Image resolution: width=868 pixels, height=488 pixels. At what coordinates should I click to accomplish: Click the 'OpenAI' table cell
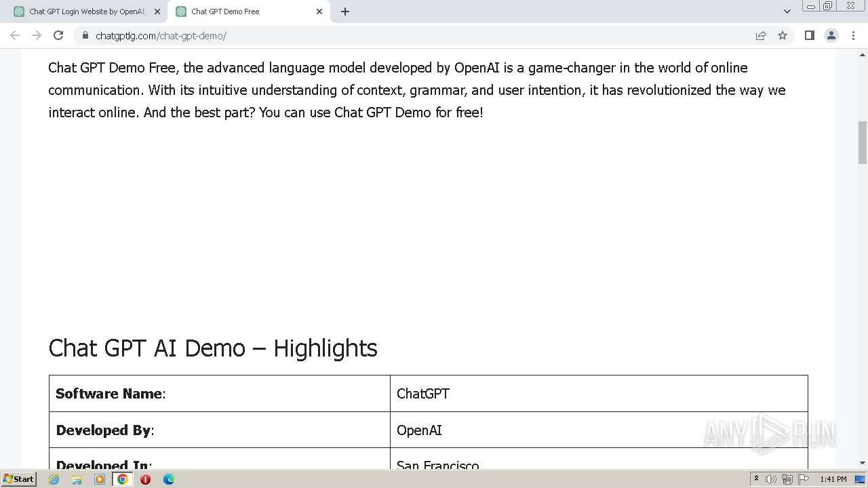(x=599, y=430)
